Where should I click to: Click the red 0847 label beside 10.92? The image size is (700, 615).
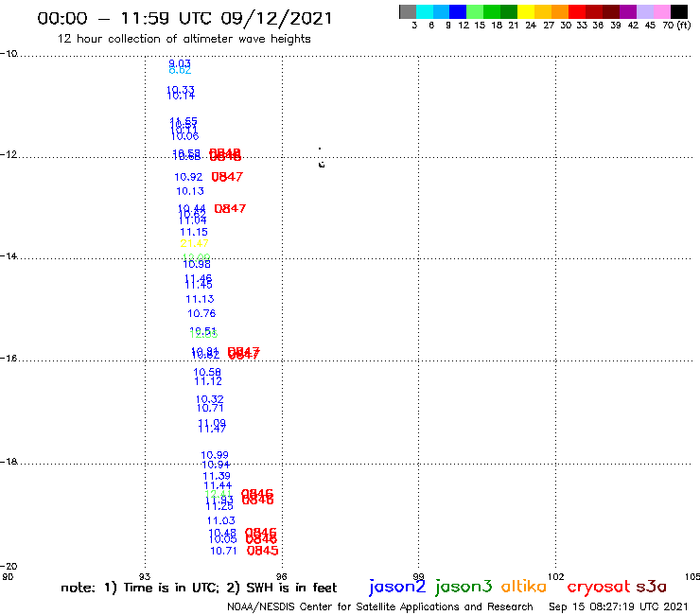(227, 177)
